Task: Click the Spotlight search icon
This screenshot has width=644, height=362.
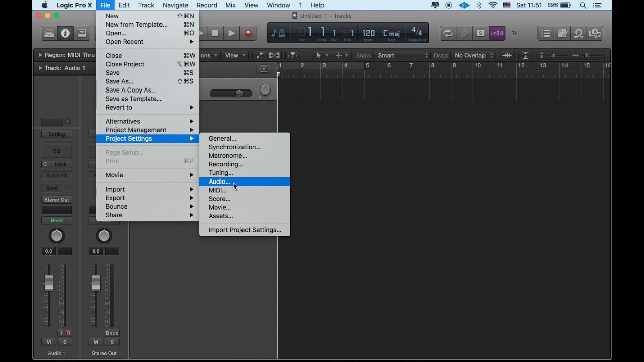Action: click(x=583, y=5)
